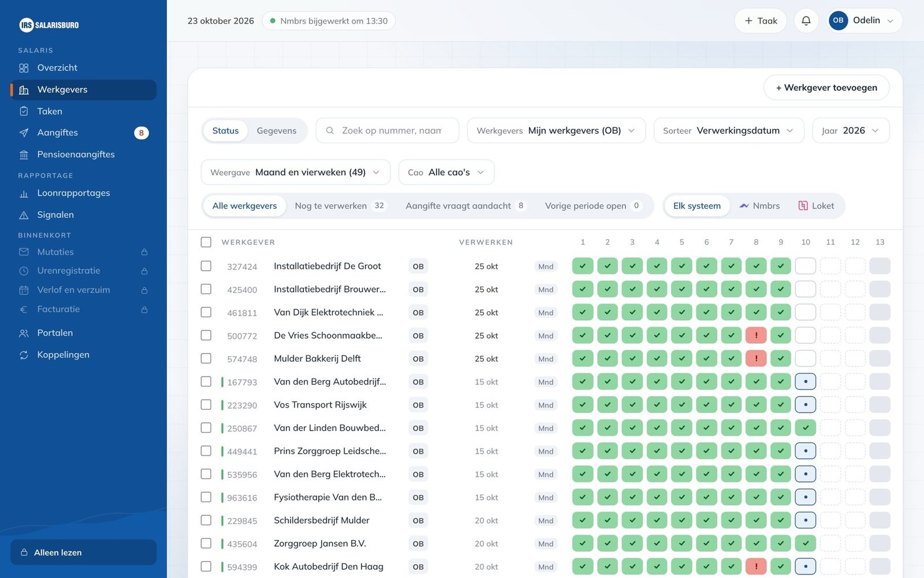This screenshot has height=578, width=924.
Task: Click the Koppelingen sync icon
Action: point(24,355)
